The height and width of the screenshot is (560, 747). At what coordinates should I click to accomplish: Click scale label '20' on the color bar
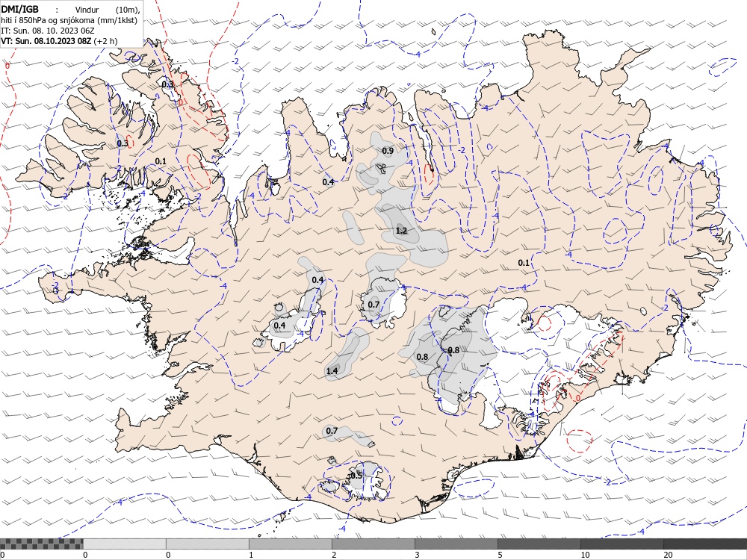[x=667, y=555]
